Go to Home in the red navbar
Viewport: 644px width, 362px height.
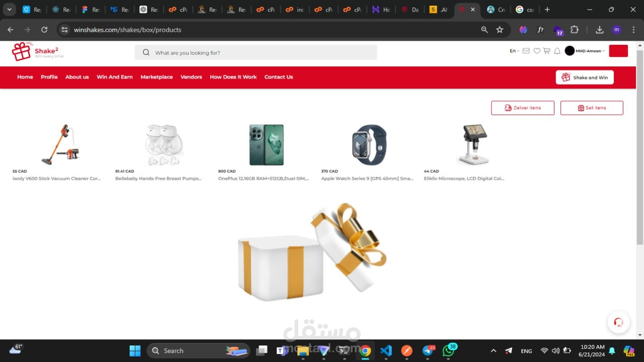pos(25,77)
